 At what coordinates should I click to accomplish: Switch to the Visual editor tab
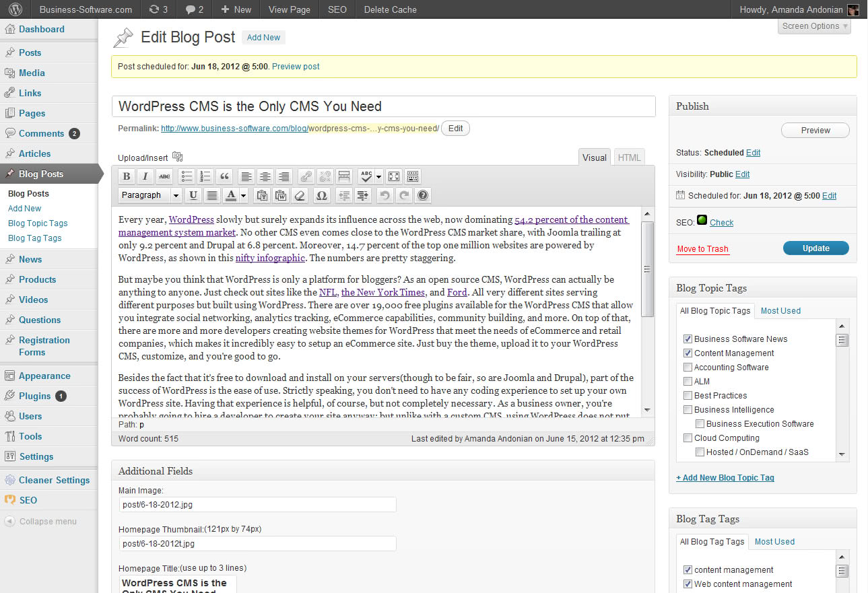[x=595, y=158]
